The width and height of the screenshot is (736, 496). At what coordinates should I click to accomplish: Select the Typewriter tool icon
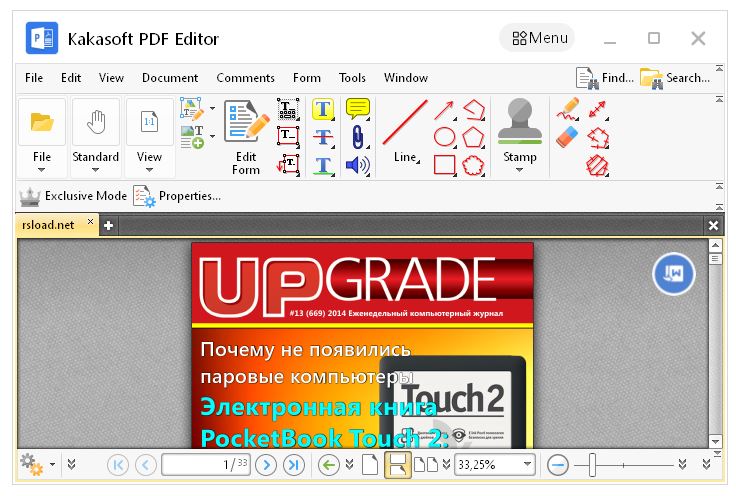coord(288,109)
